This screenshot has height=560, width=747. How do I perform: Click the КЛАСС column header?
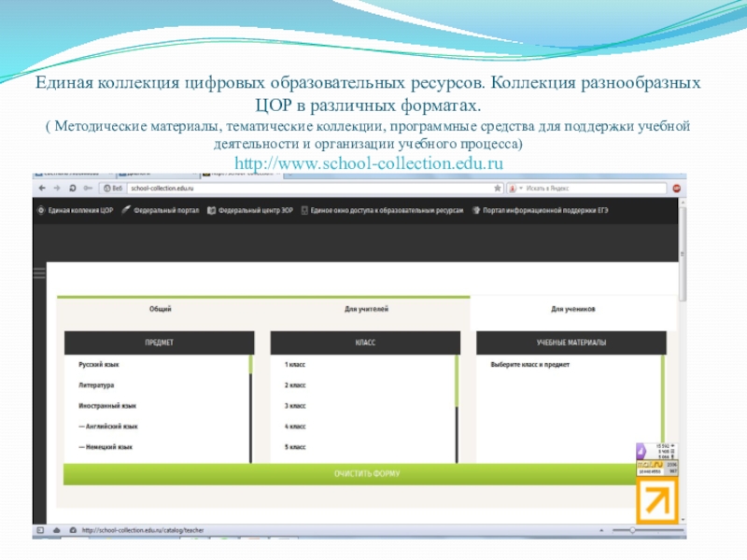pos(365,343)
